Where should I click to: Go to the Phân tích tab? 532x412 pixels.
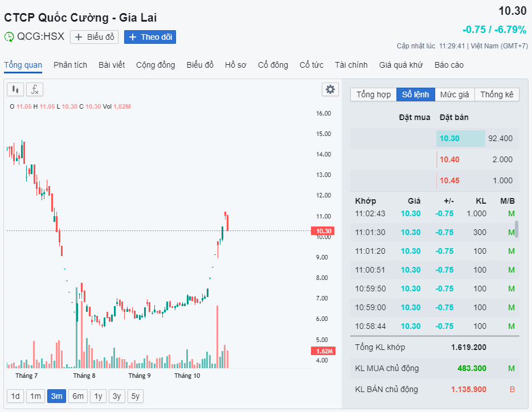[71, 65]
